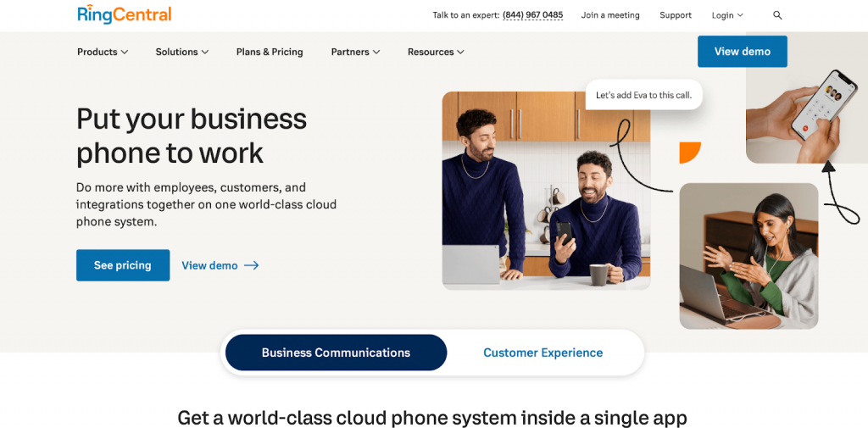This screenshot has height=428, width=868.
Task: Open the search magnifier icon
Action: tap(777, 15)
